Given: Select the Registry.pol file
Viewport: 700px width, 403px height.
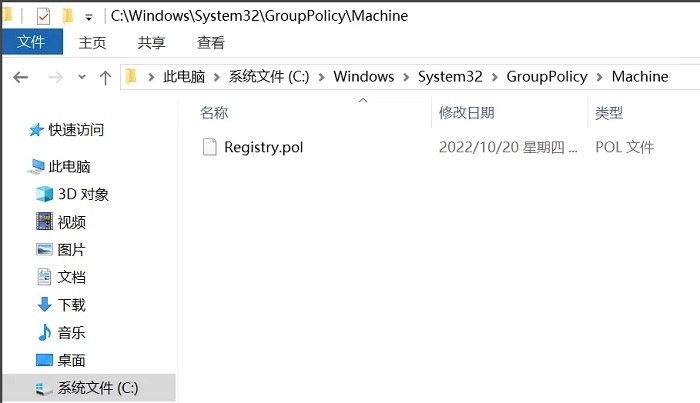Looking at the screenshot, I should click(x=263, y=147).
